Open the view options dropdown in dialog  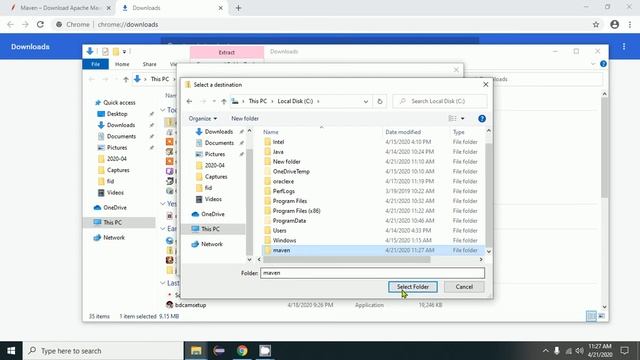(x=462, y=118)
